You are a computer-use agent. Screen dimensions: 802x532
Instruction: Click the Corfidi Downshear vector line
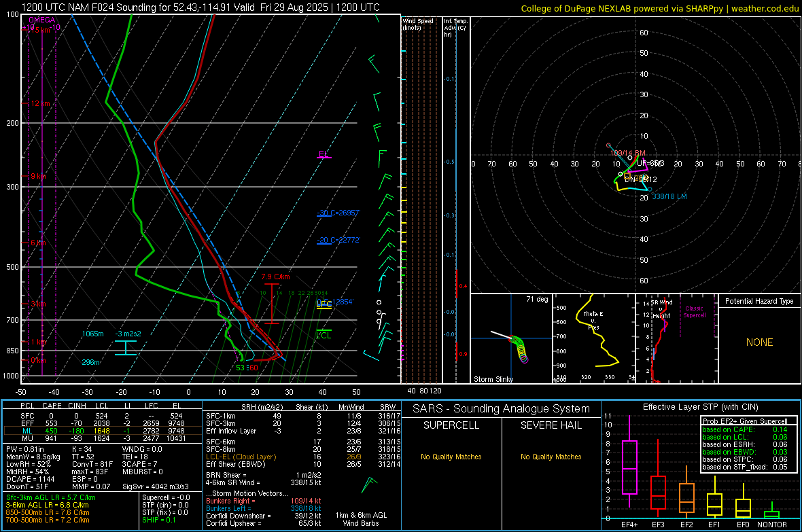click(x=264, y=516)
